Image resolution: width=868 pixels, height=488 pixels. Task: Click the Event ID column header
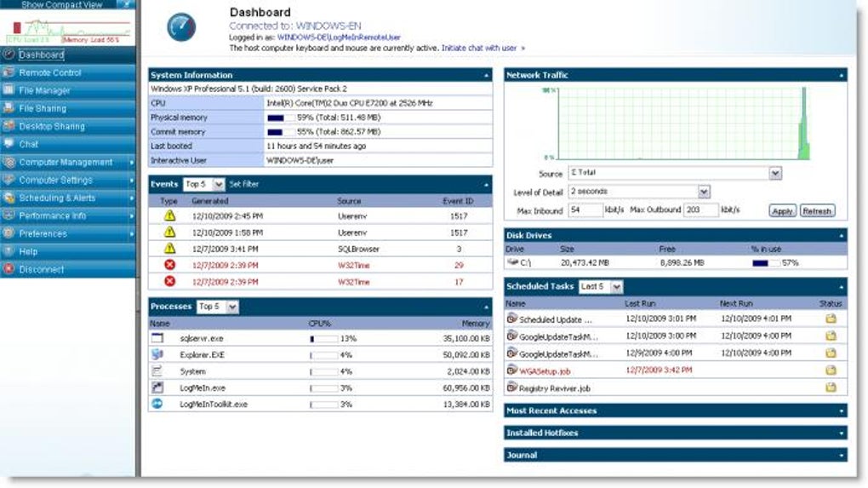(x=458, y=201)
